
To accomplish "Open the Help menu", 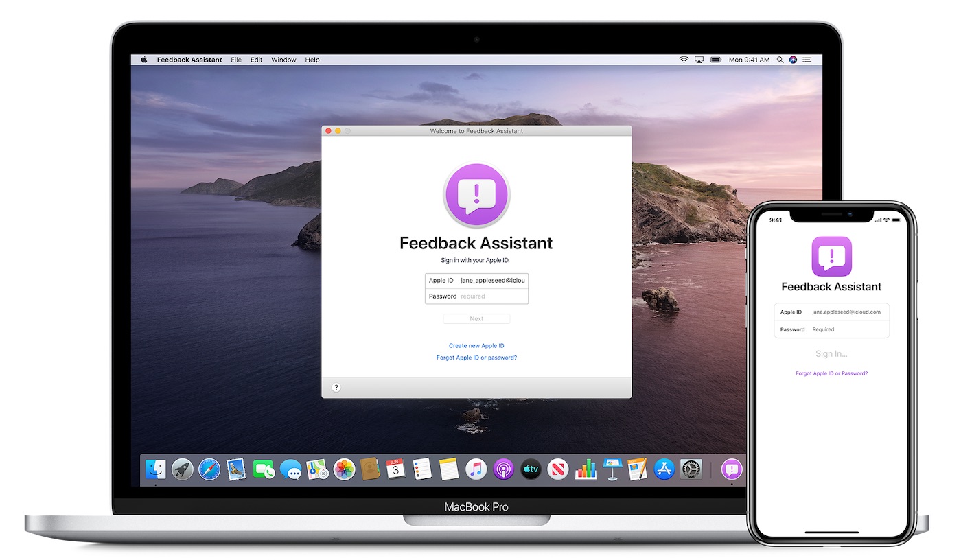I will tap(312, 60).
